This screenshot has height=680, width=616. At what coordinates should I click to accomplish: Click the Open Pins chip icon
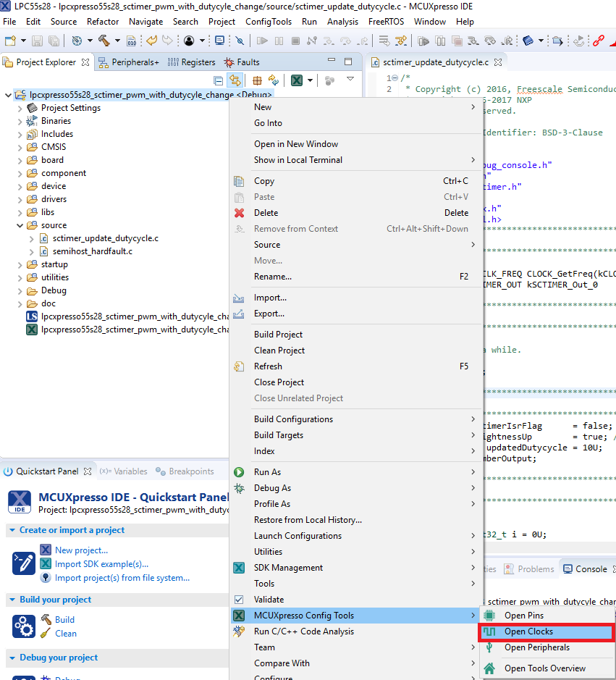click(490, 616)
